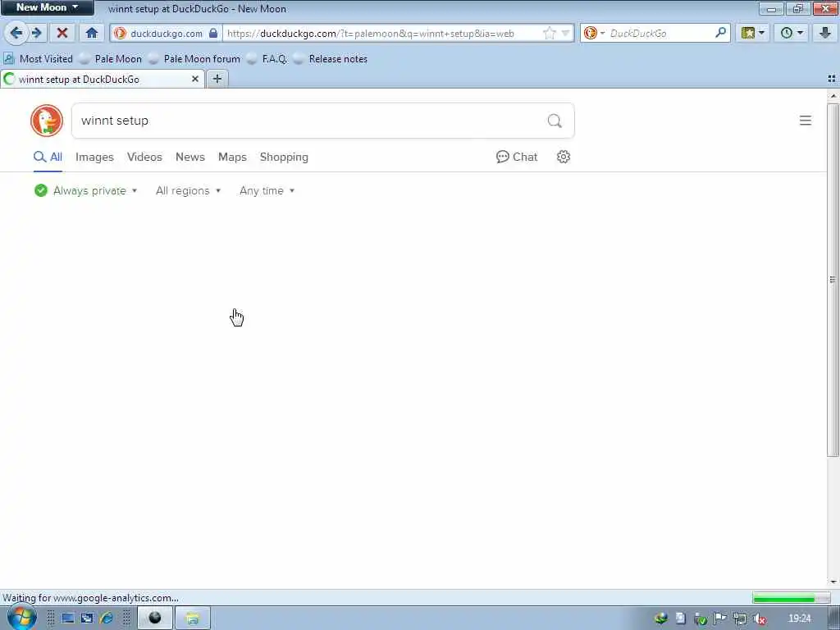The height and width of the screenshot is (630, 840).
Task: Go forward with the Forward arrow button
Action: pos(36,33)
